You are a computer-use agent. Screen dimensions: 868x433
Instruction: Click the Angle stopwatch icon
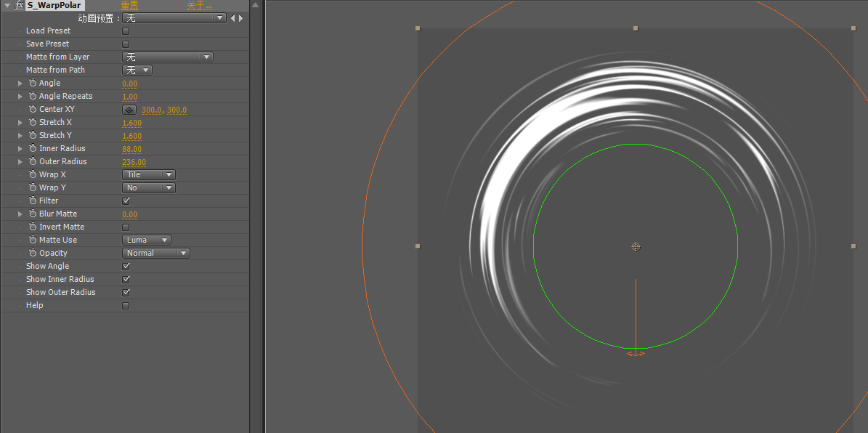[x=33, y=83]
